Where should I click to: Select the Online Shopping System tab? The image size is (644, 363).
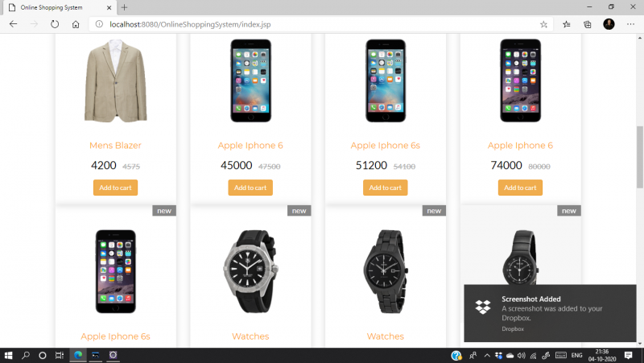click(x=60, y=7)
